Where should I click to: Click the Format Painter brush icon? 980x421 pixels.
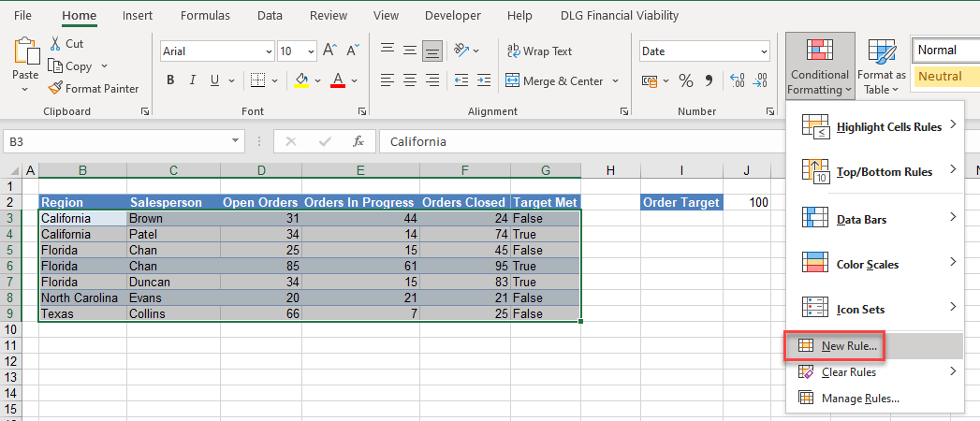pos(56,89)
